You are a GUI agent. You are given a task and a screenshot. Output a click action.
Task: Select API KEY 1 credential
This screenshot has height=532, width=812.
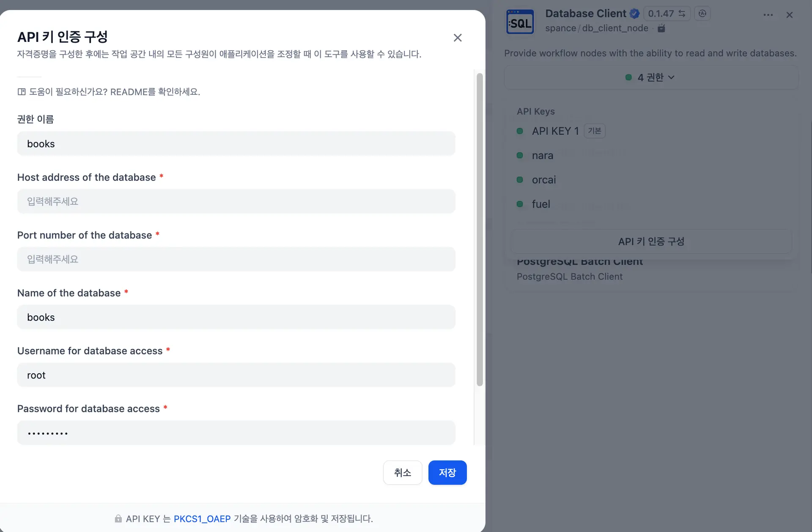pyautogui.click(x=555, y=131)
